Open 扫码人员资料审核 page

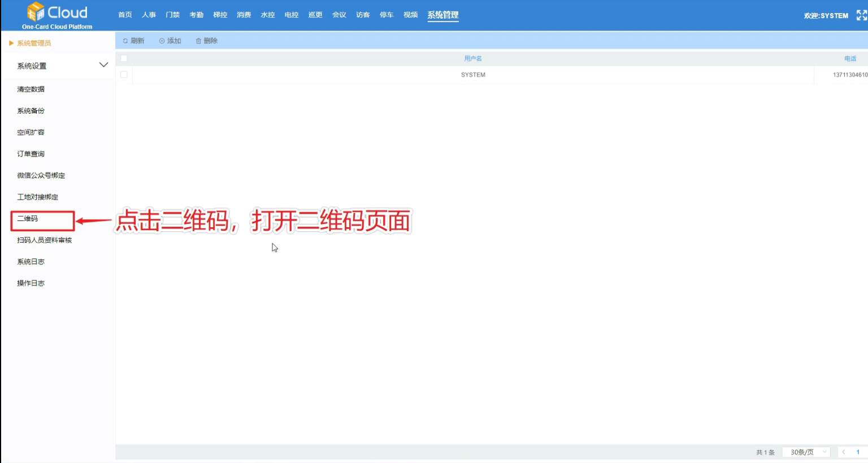(44, 240)
